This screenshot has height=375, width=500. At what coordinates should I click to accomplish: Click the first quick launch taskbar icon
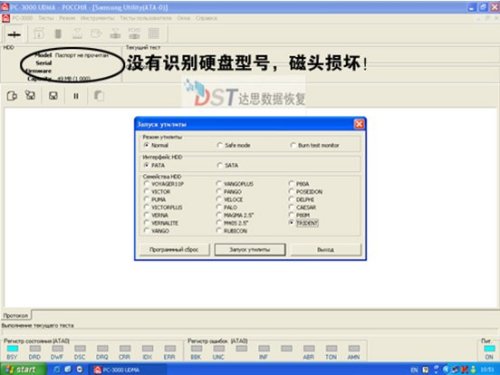(x=57, y=369)
